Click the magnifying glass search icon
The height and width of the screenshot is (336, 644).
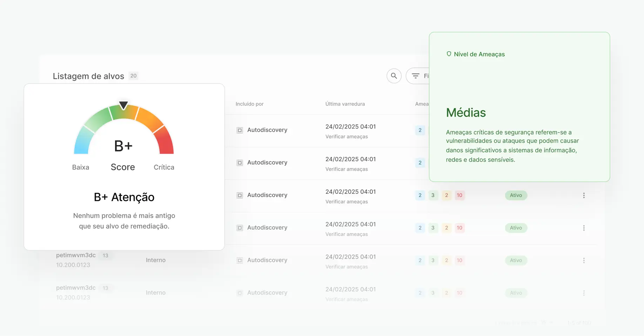[394, 76]
